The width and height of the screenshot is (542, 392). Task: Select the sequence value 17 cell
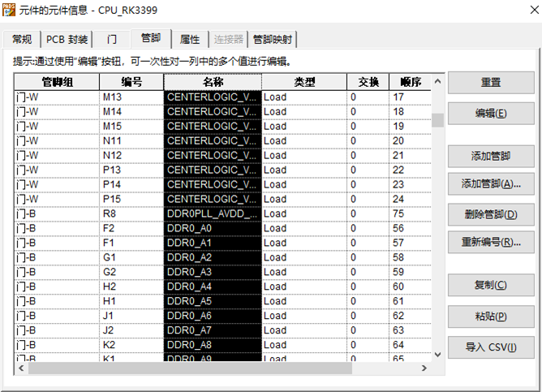411,97
